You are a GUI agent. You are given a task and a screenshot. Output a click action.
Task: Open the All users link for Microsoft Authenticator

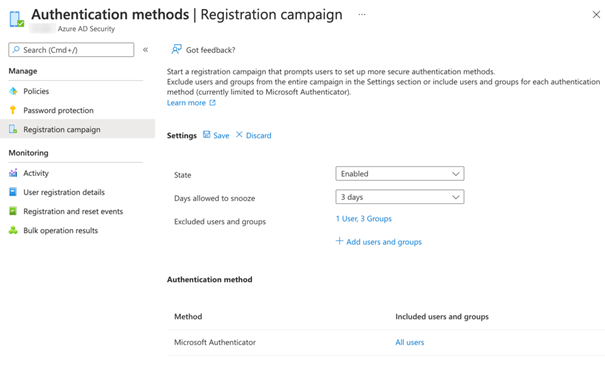pos(409,342)
